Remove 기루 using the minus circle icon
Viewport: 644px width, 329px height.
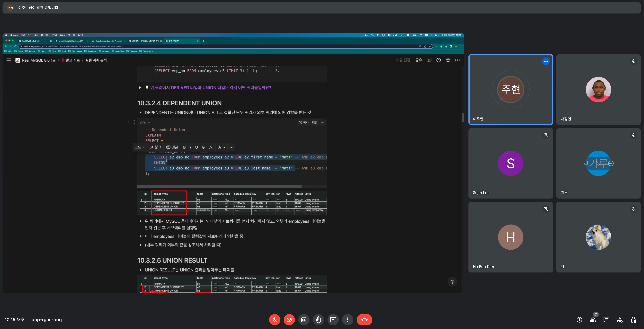coord(611,163)
